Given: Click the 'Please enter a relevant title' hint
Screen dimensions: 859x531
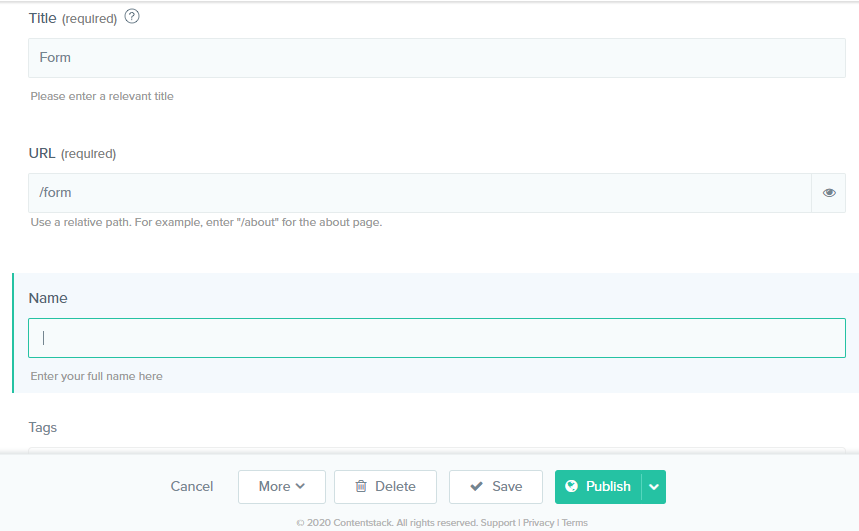Looking at the screenshot, I should pos(102,96).
